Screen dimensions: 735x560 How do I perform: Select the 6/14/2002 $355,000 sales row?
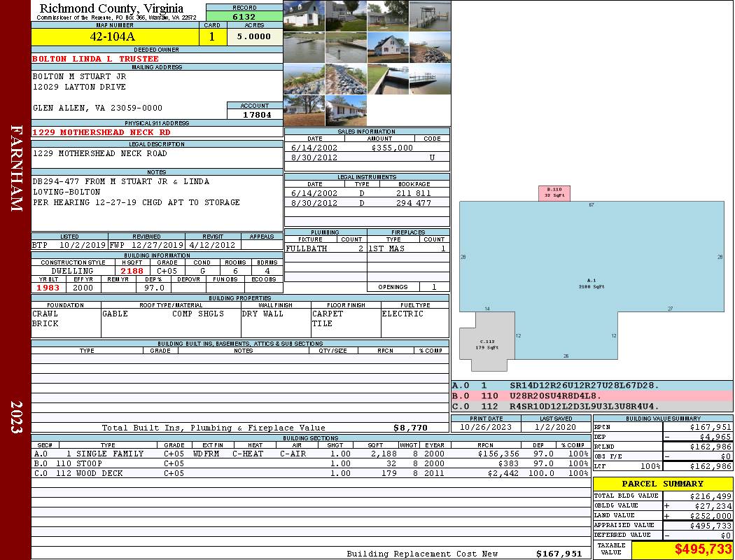click(367, 148)
